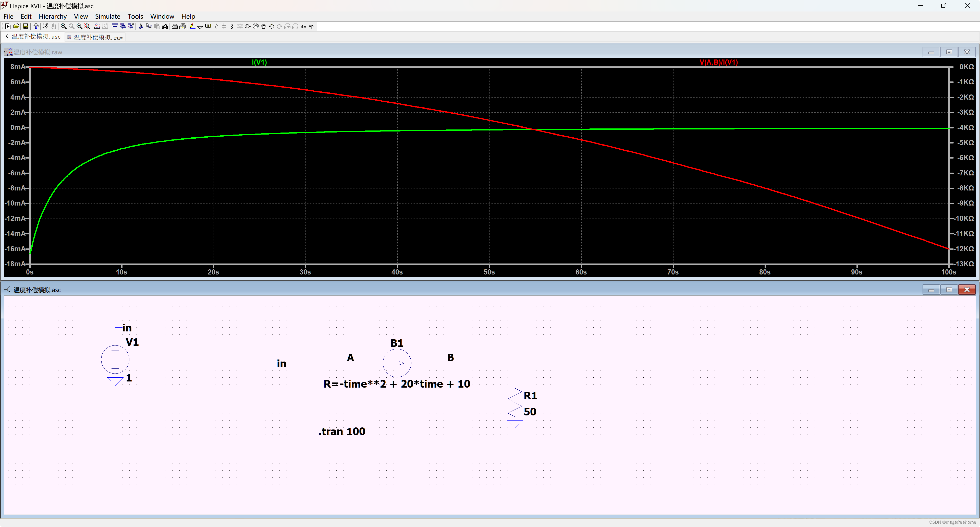The height and width of the screenshot is (527, 980).
Task: Click the Cut scissors icon
Action: pyautogui.click(x=141, y=26)
